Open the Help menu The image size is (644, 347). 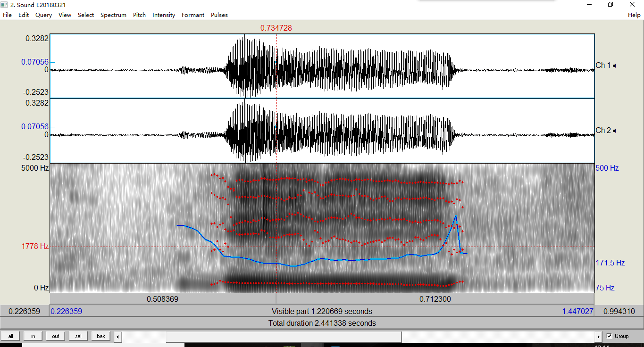click(634, 15)
